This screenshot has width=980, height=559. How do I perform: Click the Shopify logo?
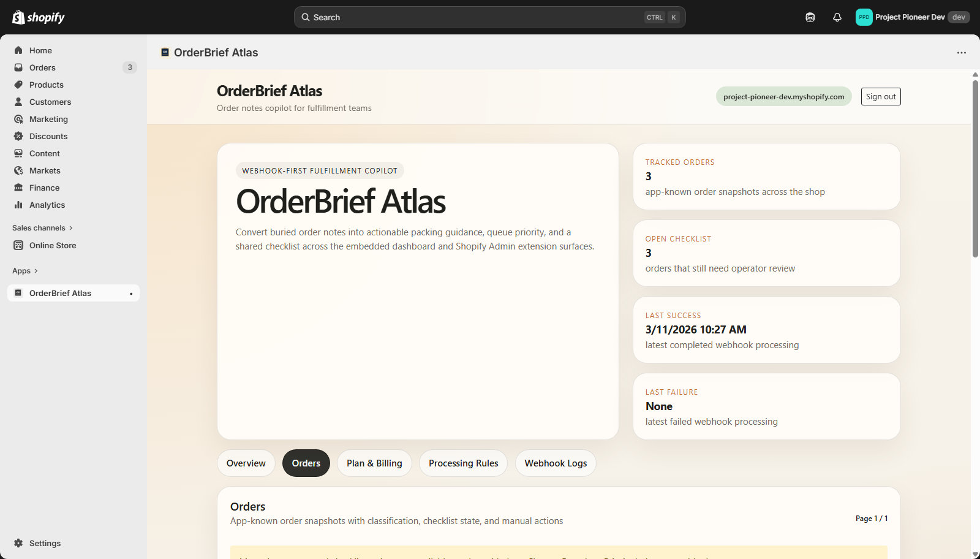(x=39, y=17)
